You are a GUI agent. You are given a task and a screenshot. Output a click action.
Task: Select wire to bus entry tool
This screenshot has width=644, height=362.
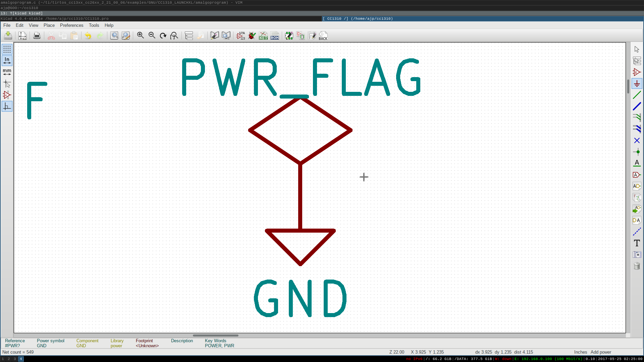click(637, 118)
